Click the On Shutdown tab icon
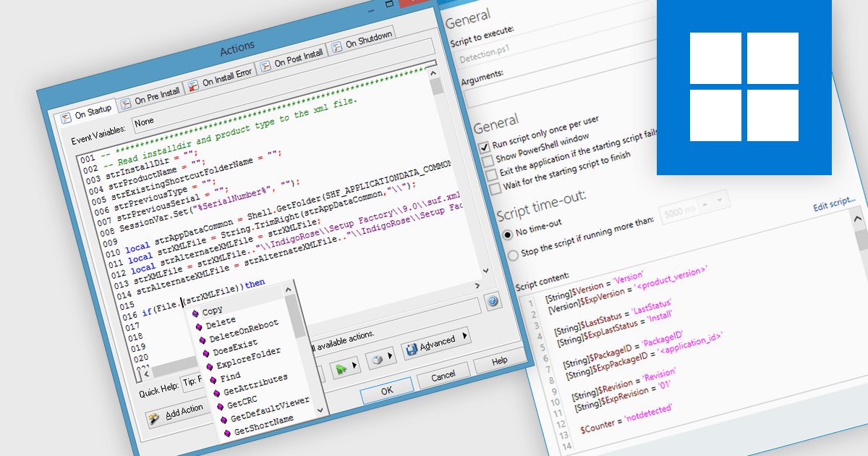Screen dimensions: 868x456 [x=337, y=48]
